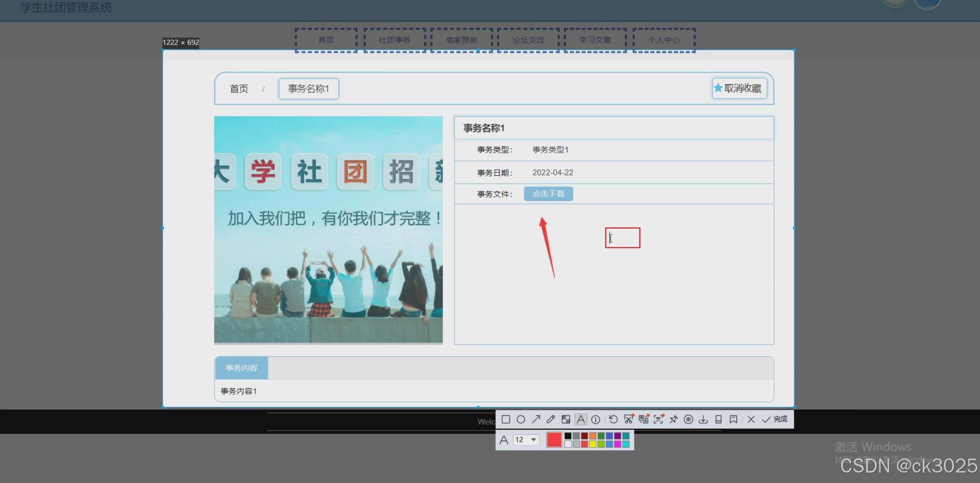Screen dimensions: 980x483
Task: Select the numbered marker tool
Action: (x=596, y=419)
